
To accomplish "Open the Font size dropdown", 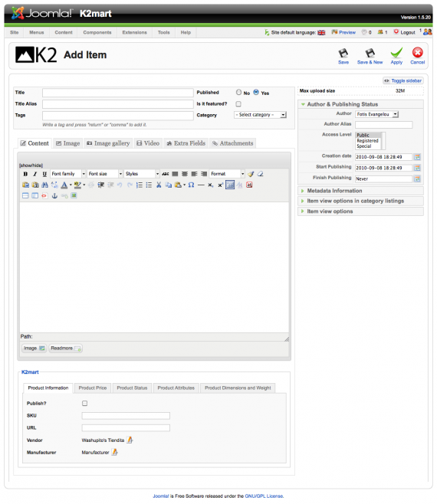I will coord(105,174).
